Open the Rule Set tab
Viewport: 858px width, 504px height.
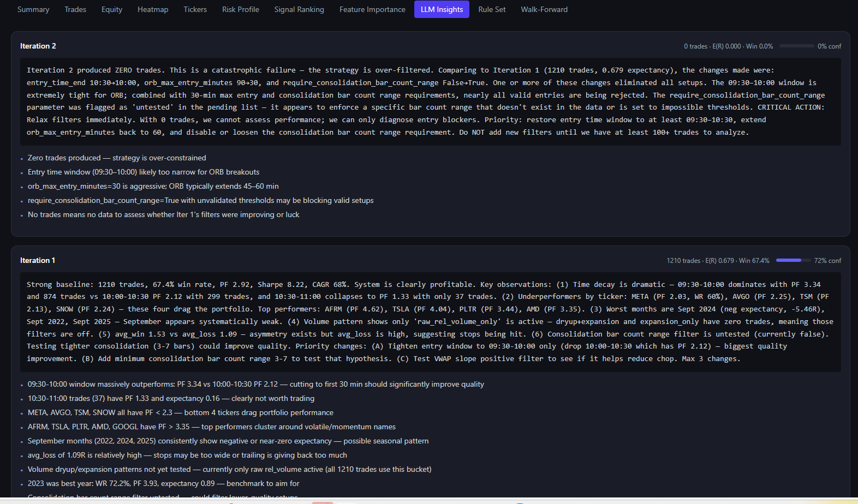(492, 9)
